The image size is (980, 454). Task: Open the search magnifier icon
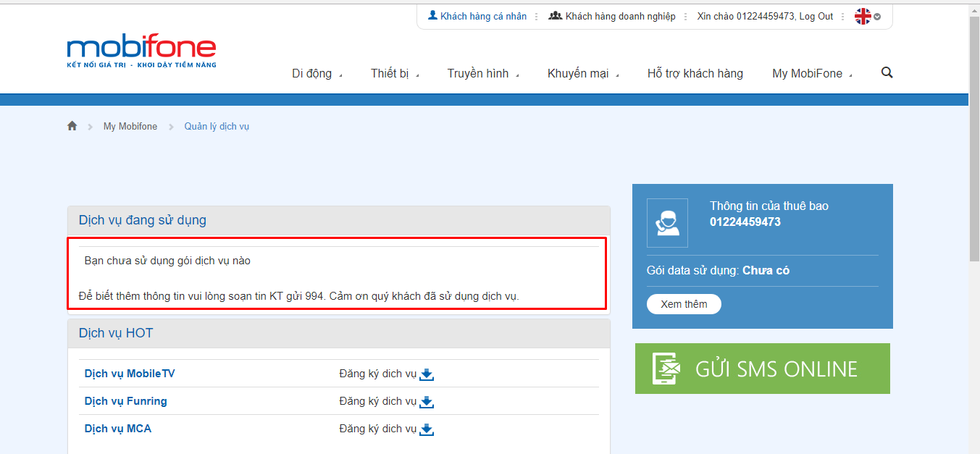coord(887,72)
